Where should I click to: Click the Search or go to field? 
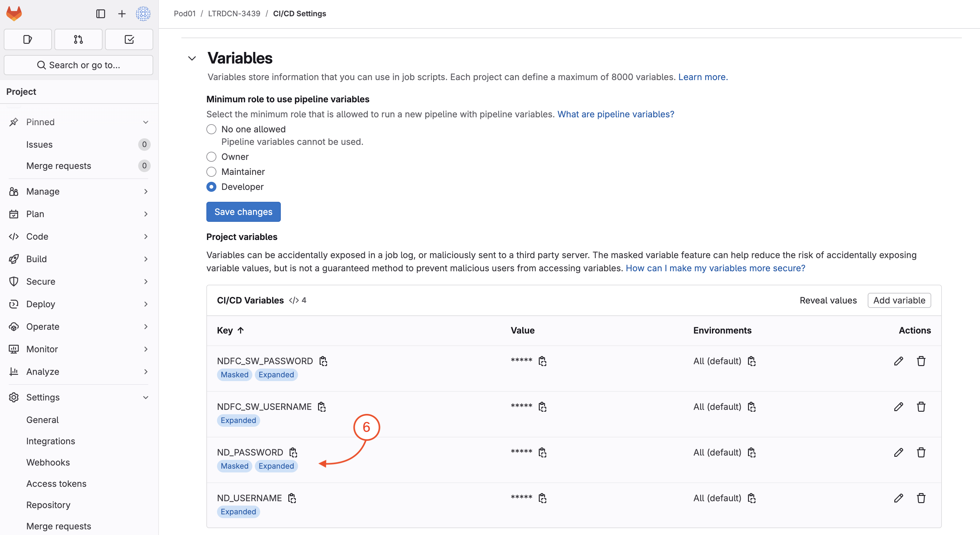pos(79,65)
